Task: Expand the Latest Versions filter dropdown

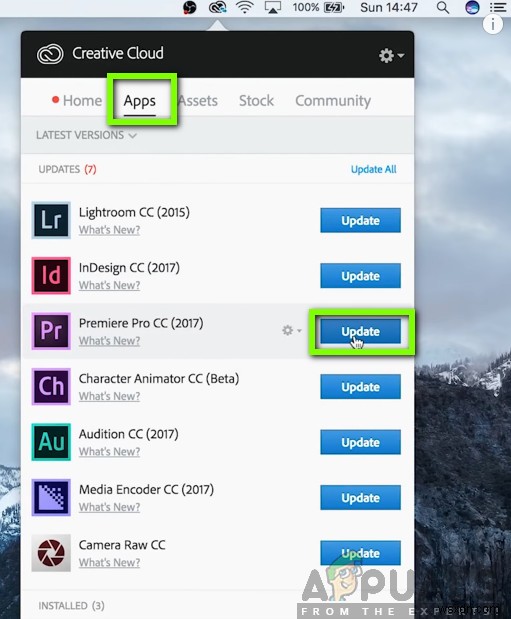Action: click(x=86, y=135)
